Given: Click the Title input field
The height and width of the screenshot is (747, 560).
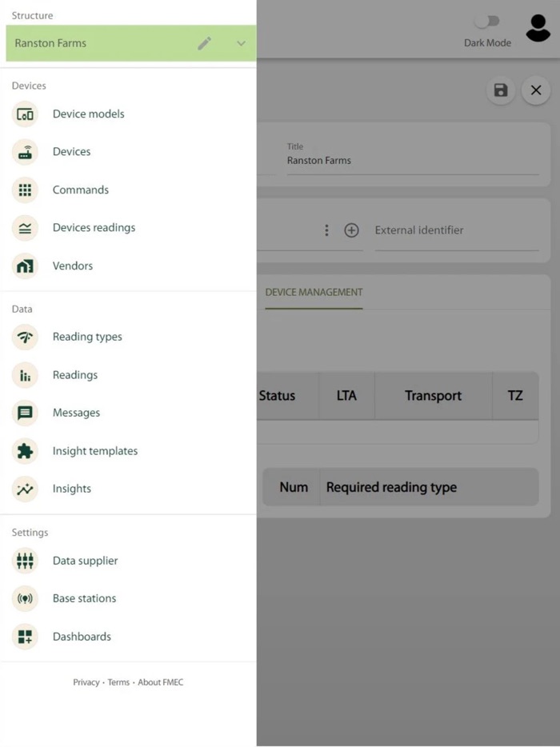Looking at the screenshot, I should coord(413,160).
